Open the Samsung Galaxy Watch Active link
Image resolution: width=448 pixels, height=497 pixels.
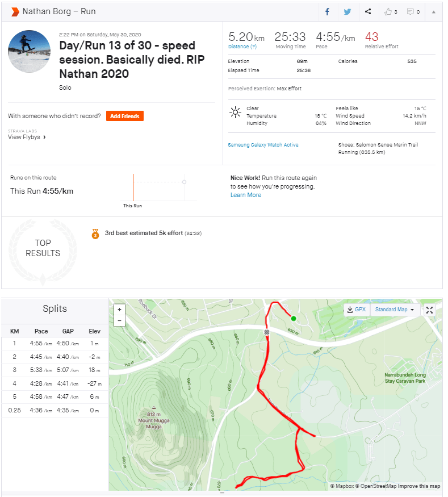click(263, 145)
